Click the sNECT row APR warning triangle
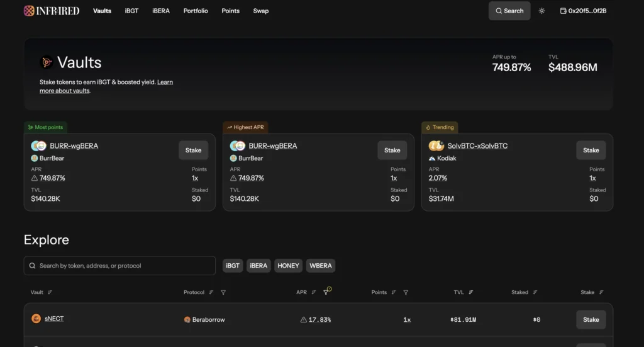The height and width of the screenshot is (347, 644). point(304,319)
